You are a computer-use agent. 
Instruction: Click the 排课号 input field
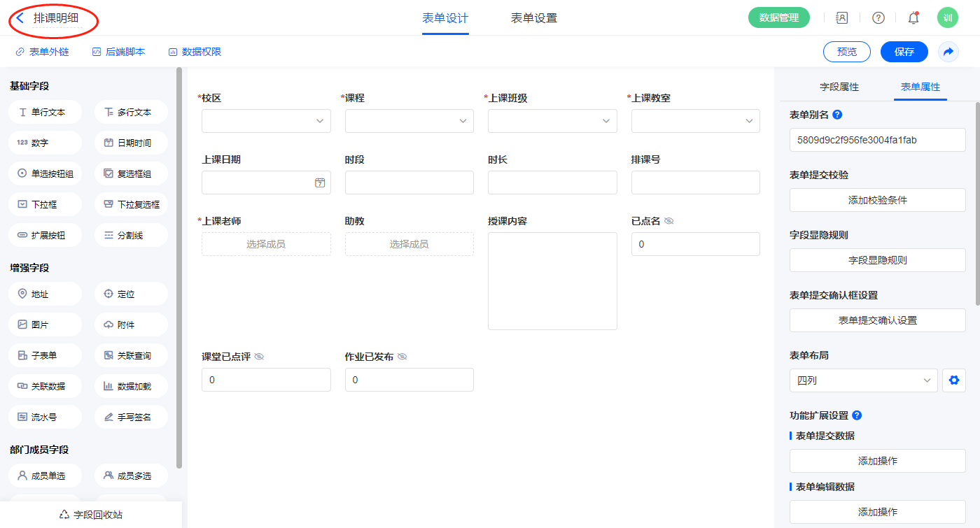tap(695, 183)
